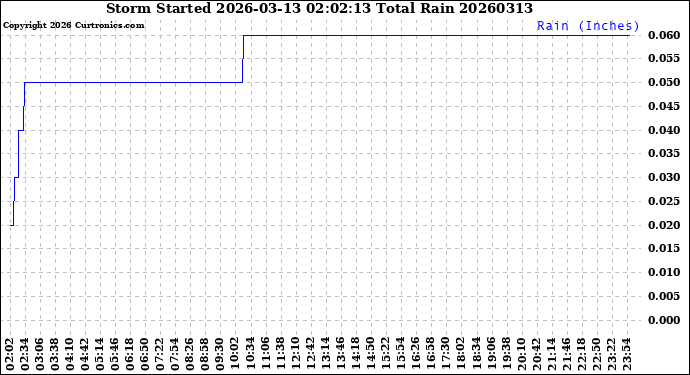Click the 13:14 time axis label
690x375 pixels.
click(325, 354)
